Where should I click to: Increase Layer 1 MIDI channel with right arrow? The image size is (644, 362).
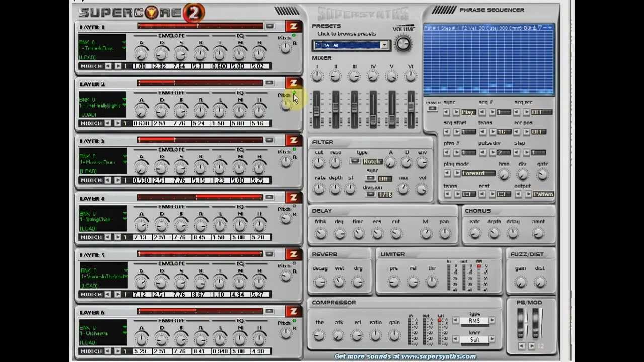pyautogui.click(x=118, y=66)
